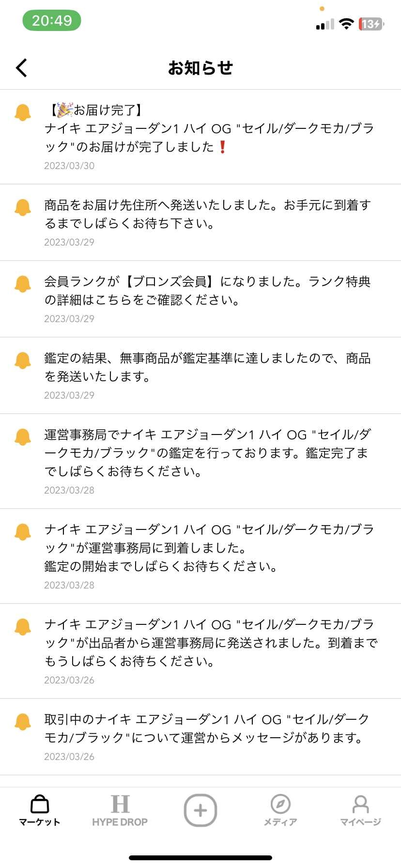Tap the お知らせ page title
The image size is (401, 868).
[200, 68]
